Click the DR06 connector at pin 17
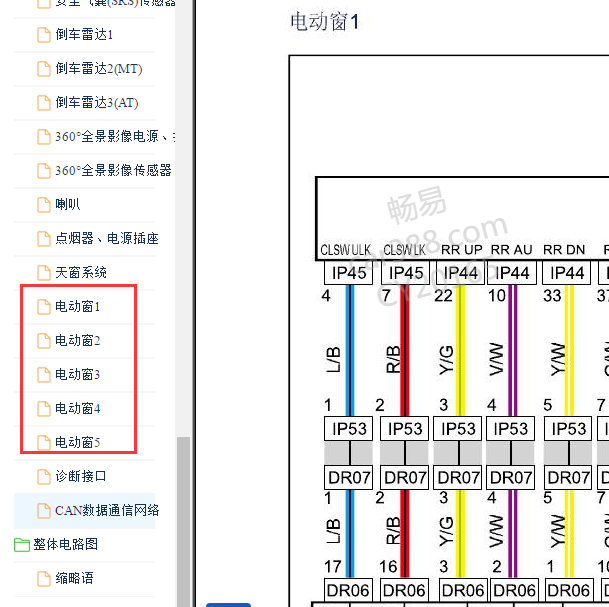Image resolution: width=609 pixels, height=607 pixels. pyautogui.click(x=348, y=591)
